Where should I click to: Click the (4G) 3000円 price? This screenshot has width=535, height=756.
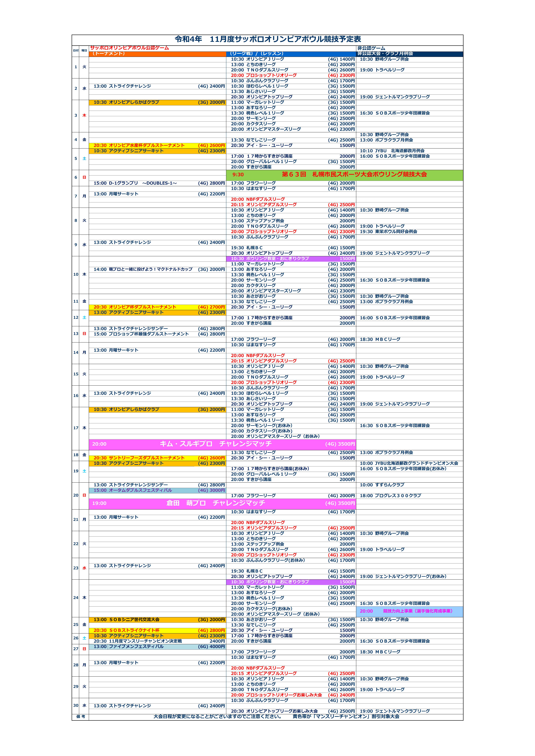coord(211,490)
